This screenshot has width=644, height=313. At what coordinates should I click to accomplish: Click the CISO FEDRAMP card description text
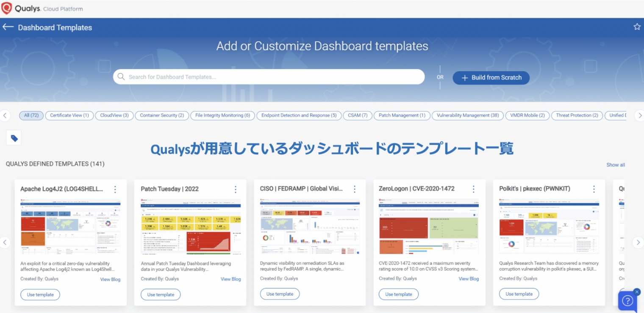click(302, 266)
